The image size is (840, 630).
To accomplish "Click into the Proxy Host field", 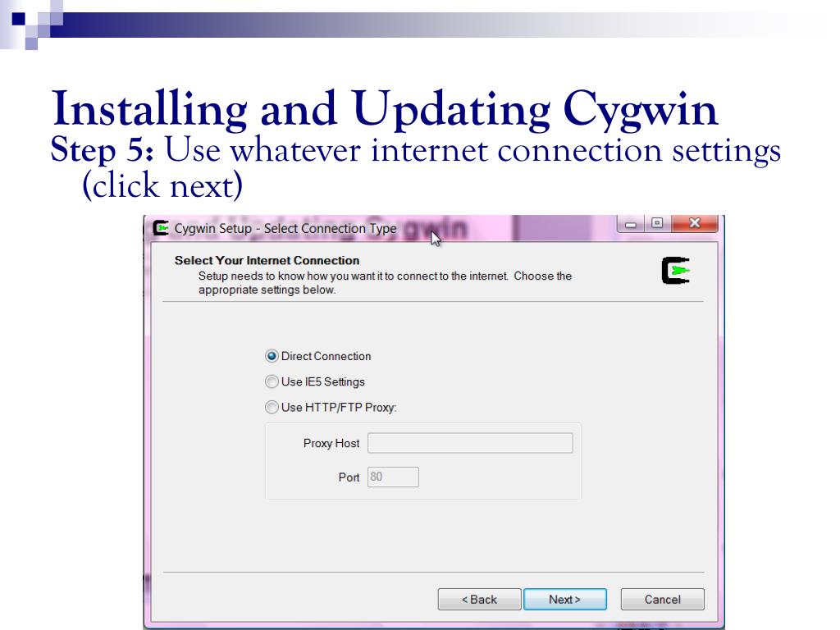I will pyautogui.click(x=470, y=443).
